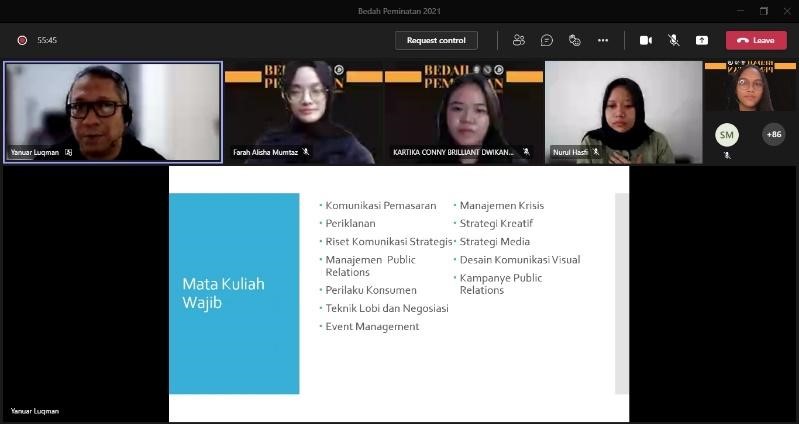This screenshot has height=424, width=799.
Task: Leave the meeting
Action: point(756,40)
